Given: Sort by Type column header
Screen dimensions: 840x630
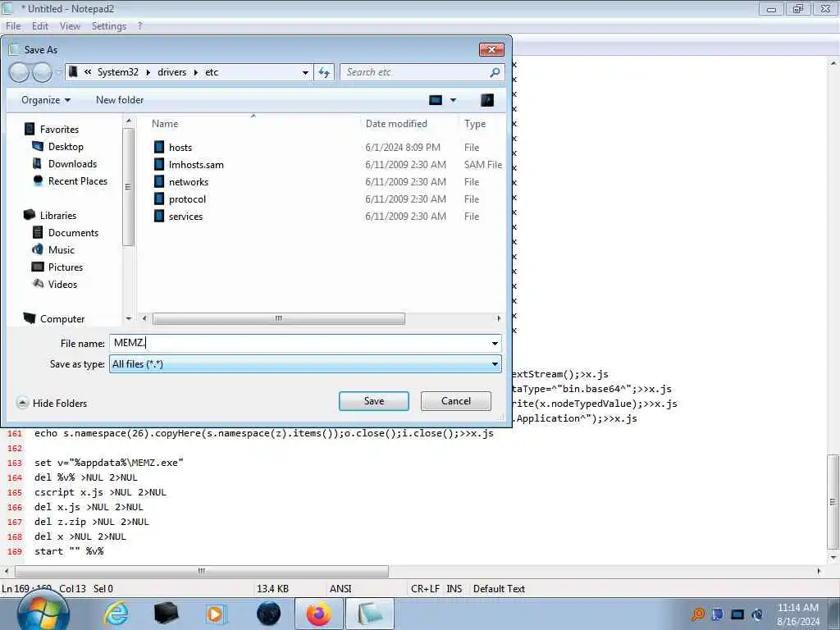Looking at the screenshot, I should tap(475, 124).
